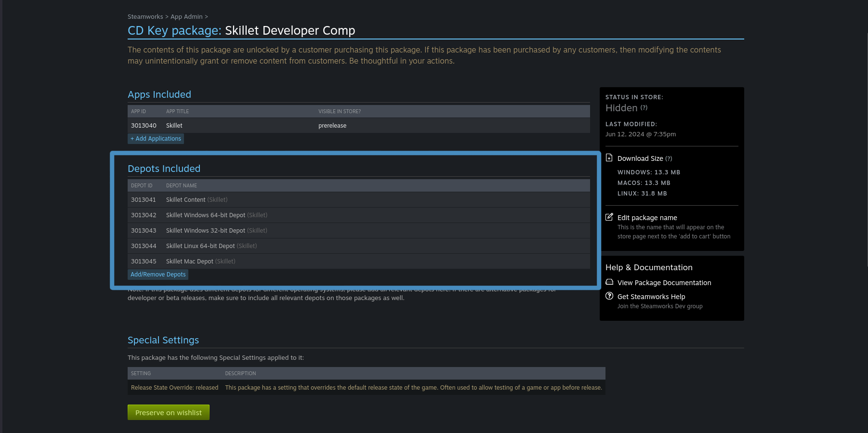Select the Skillet Content depot row
The image size is (868, 433).
(358, 199)
